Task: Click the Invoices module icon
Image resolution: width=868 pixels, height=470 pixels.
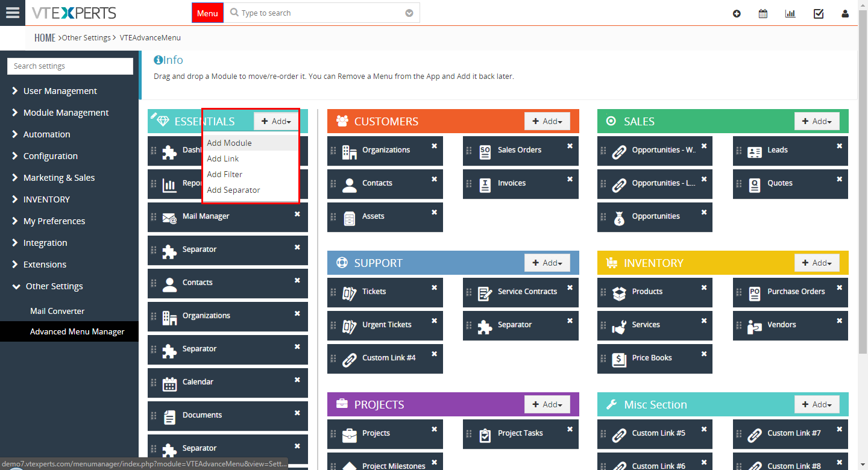Action: point(485,186)
